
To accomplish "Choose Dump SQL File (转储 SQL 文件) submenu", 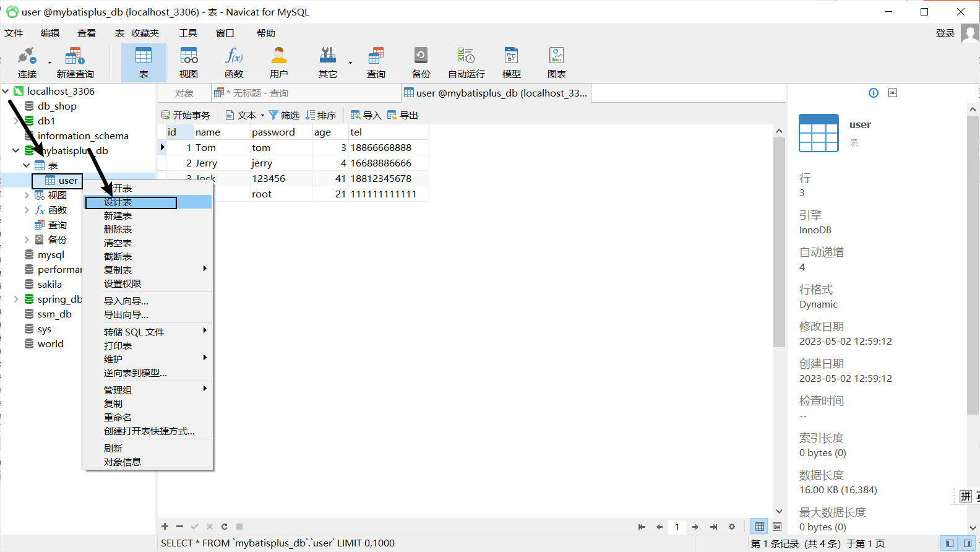I will (148, 332).
